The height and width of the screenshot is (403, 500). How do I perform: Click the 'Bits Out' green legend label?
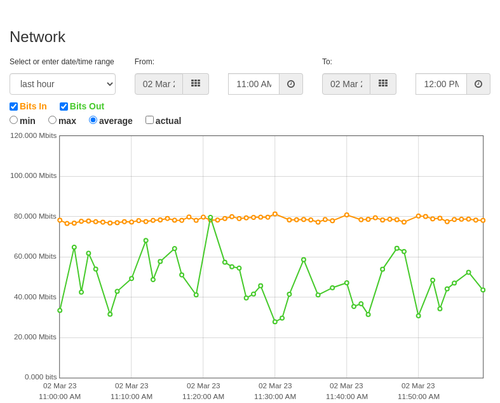pos(87,106)
